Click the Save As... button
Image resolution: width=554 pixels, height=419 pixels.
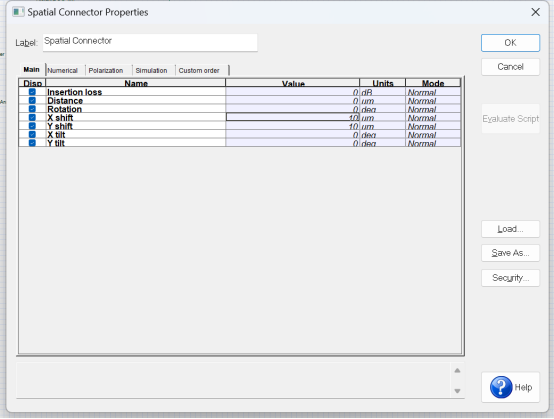coord(510,253)
